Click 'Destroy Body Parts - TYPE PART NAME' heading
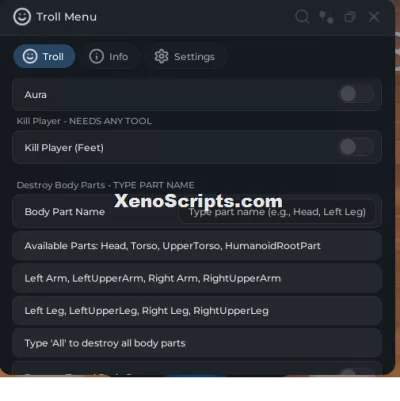The width and height of the screenshot is (400, 401). [x=105, y=185]
